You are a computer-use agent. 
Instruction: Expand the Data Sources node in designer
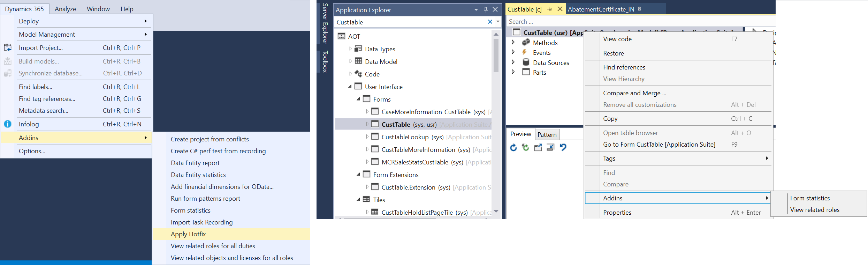pyautogui.click(x=513, y=62)
